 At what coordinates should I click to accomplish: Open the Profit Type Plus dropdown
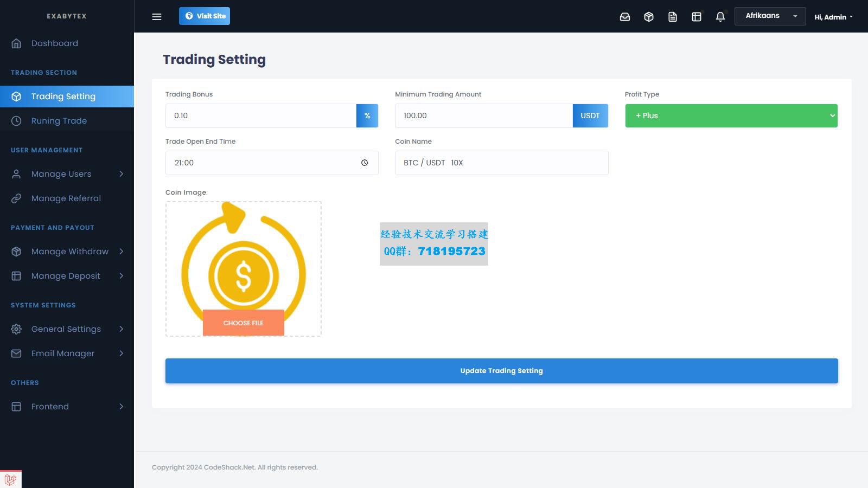point(731,115)
